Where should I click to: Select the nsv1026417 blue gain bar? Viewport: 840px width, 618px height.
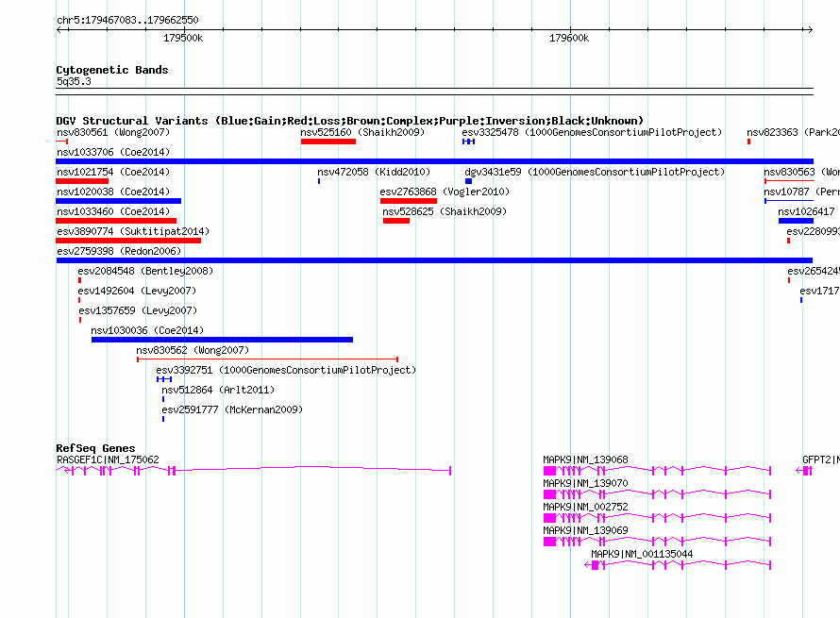pyautogui.click(x=796, y=221)
